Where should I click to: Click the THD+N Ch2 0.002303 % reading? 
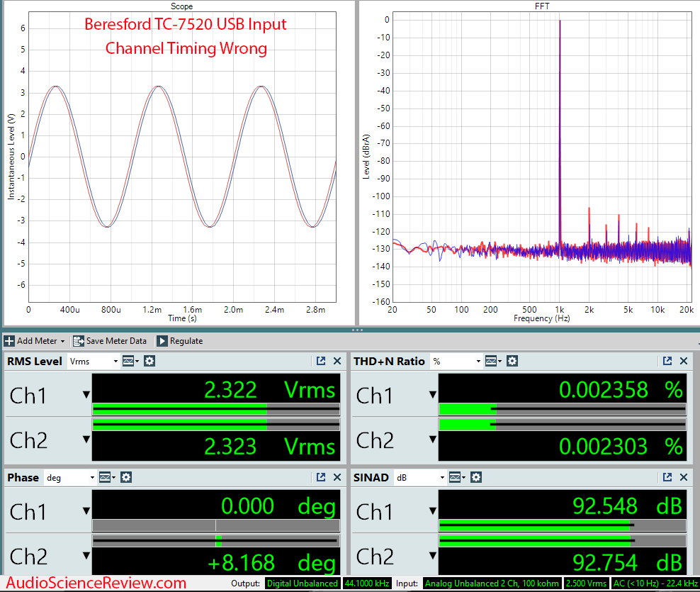[x=621, y=447]
